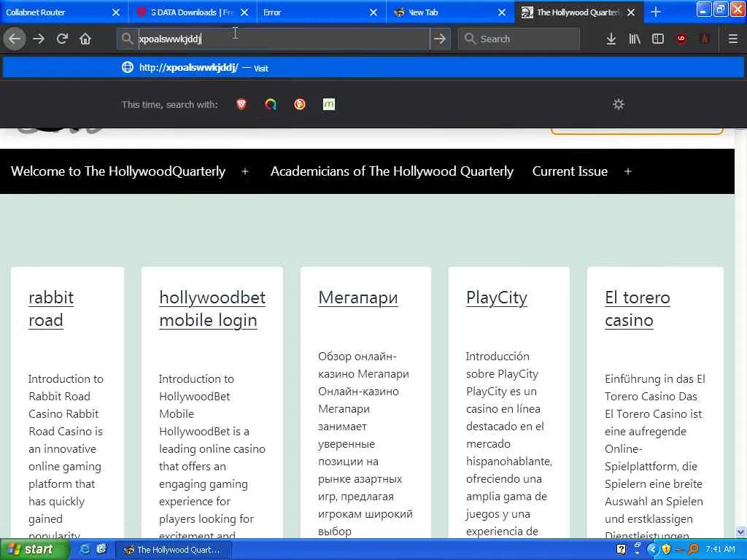Select The Hollywood Quart... taskbar button

(174, 550)
